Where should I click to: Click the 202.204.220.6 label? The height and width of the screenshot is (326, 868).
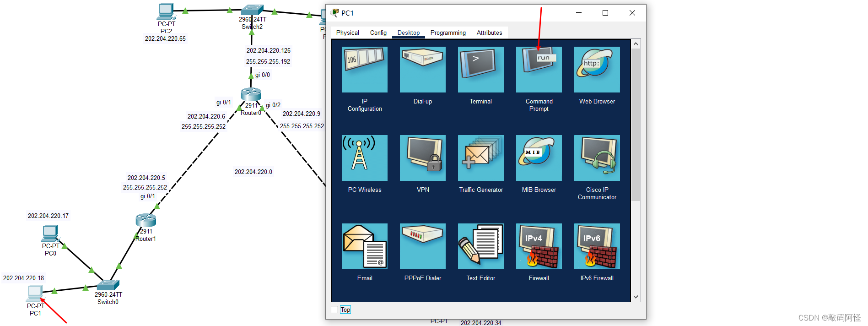pos(206,116)
